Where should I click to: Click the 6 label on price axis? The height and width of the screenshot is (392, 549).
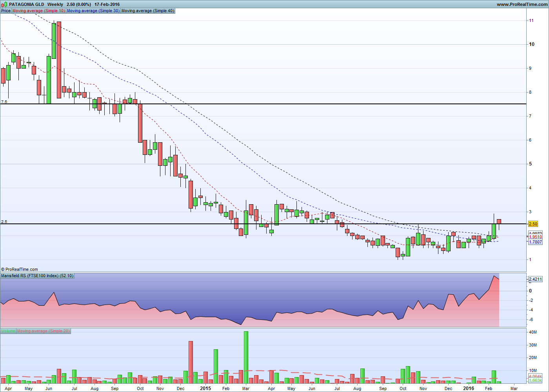click(531, 140)
